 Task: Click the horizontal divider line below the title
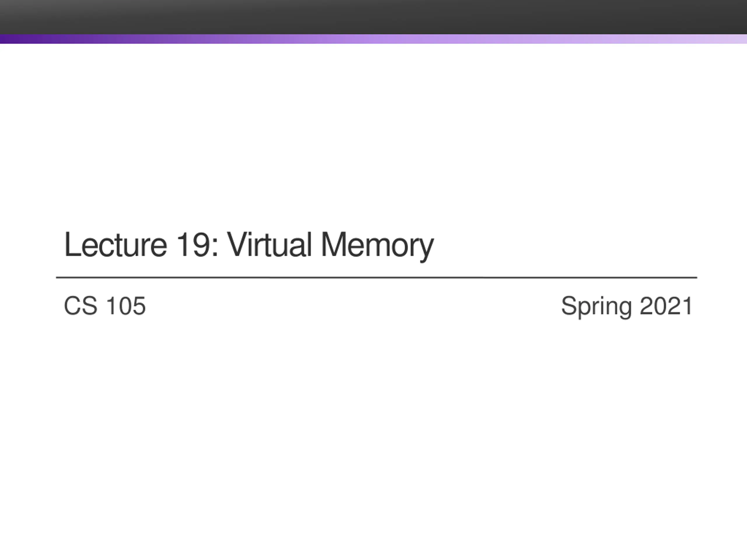pyautogui.click(x=376, y=277)
